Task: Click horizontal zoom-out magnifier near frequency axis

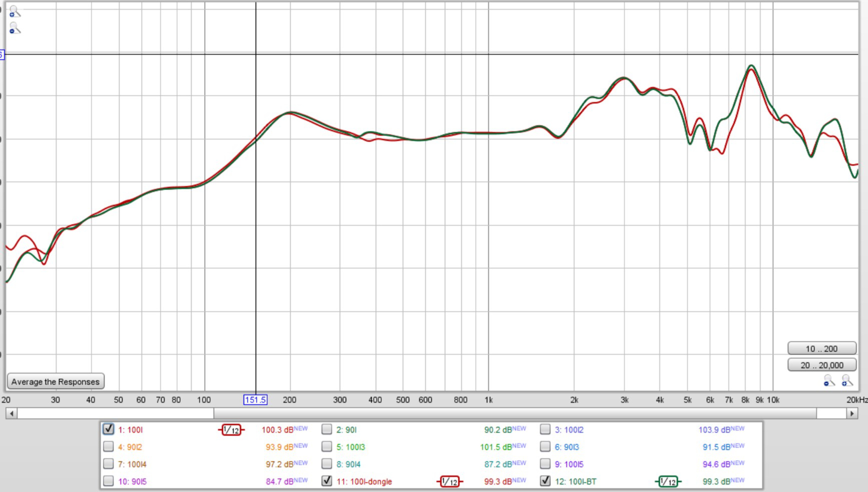Action: coord(829,381)
